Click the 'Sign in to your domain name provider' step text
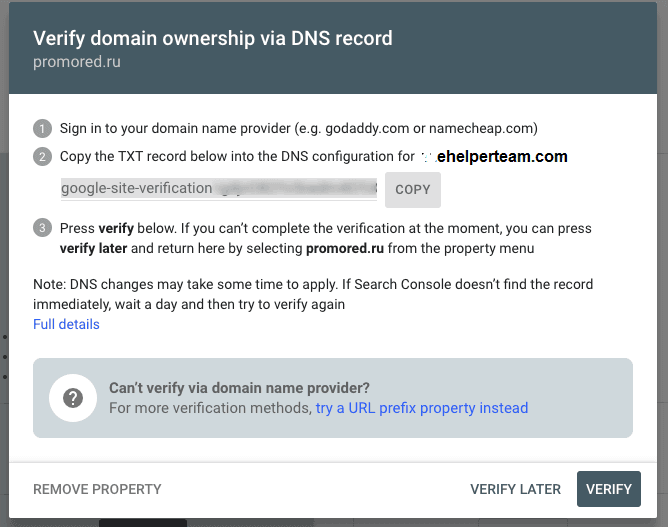 (299, 129)
